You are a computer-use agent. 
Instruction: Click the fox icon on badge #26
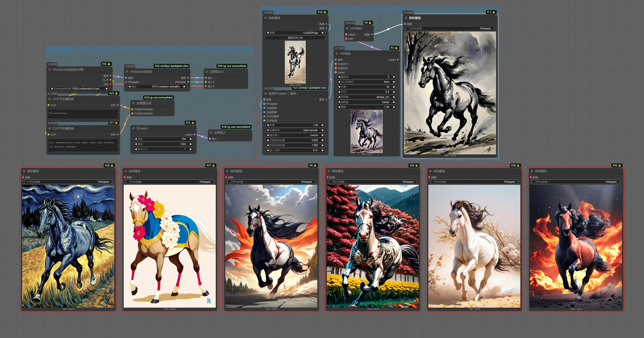click(416, 166)
